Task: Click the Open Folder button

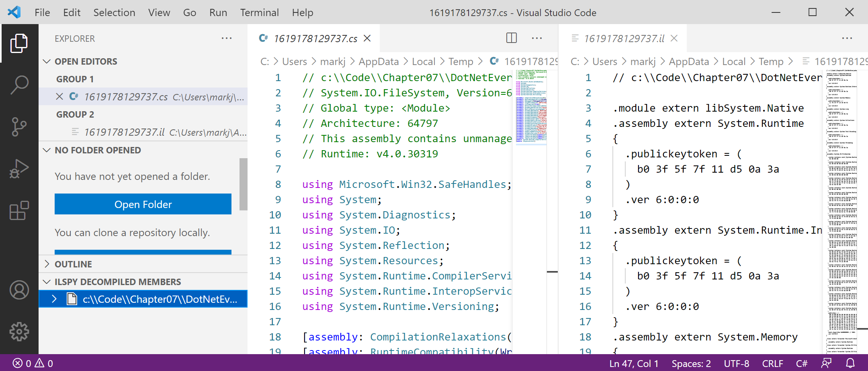Action: (143, 204)
